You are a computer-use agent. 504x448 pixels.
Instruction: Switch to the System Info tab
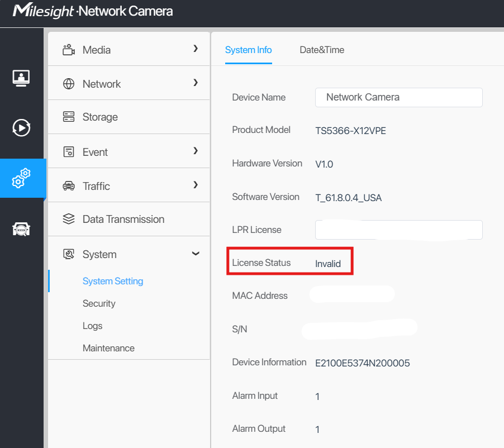pyautogui.click(x=249, y=50)
